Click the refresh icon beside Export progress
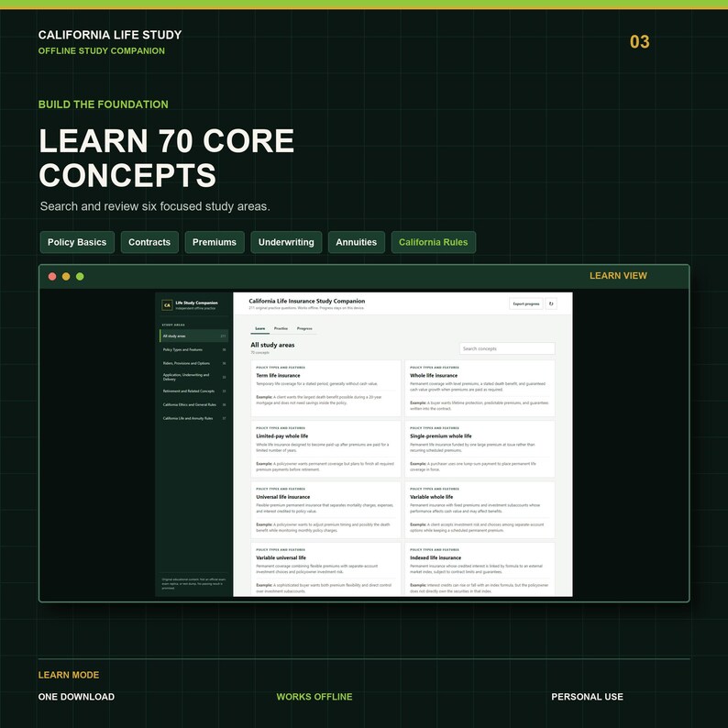This screenshot has width=728, height=728. pyautogui.click(x=551, y=303)
